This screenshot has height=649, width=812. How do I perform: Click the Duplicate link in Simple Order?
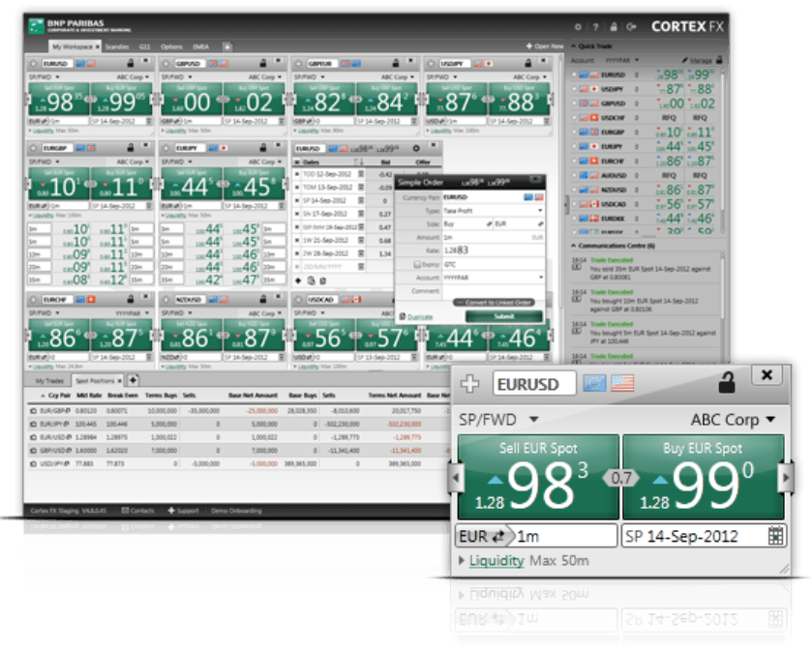tap(419, 316)
